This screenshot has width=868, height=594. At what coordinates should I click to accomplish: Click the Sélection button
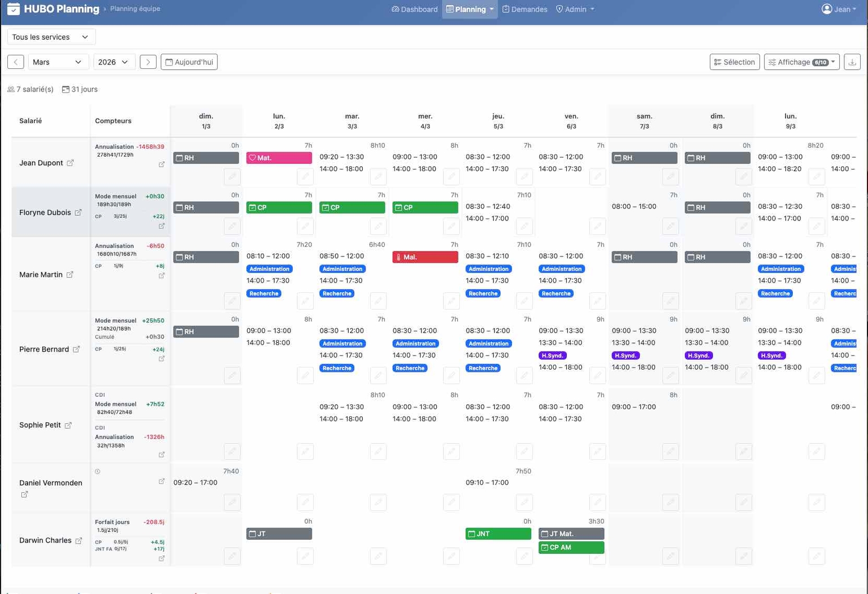[x=734, y=62]
